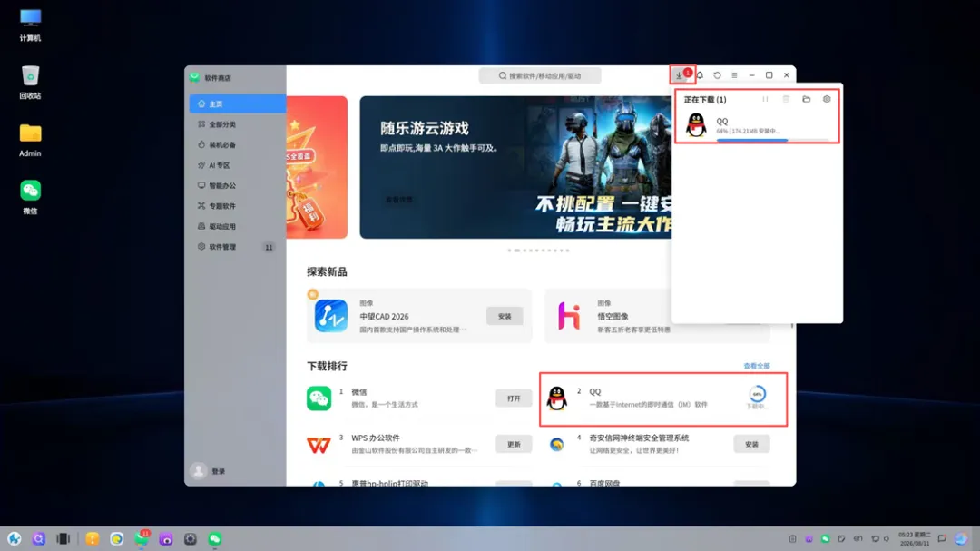
Task: Open the download manager icon with badge
Action: tap(680, 75)
